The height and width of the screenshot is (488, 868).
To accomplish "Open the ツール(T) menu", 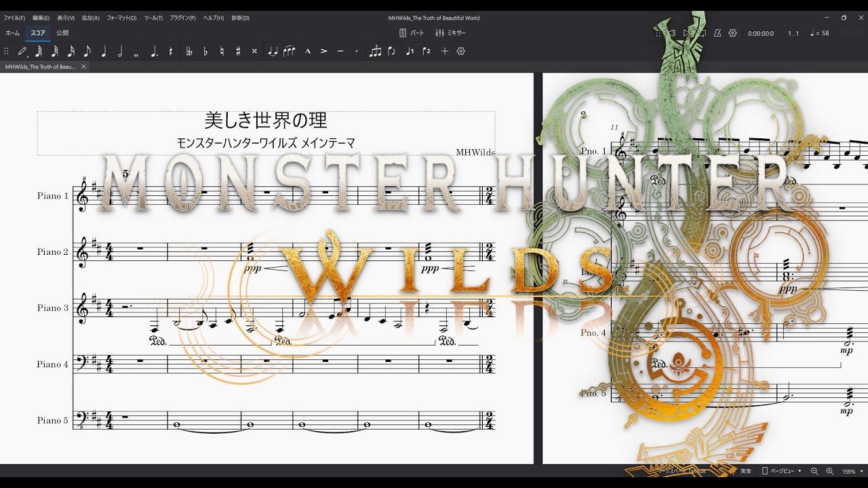I will (x=154, y=18).
